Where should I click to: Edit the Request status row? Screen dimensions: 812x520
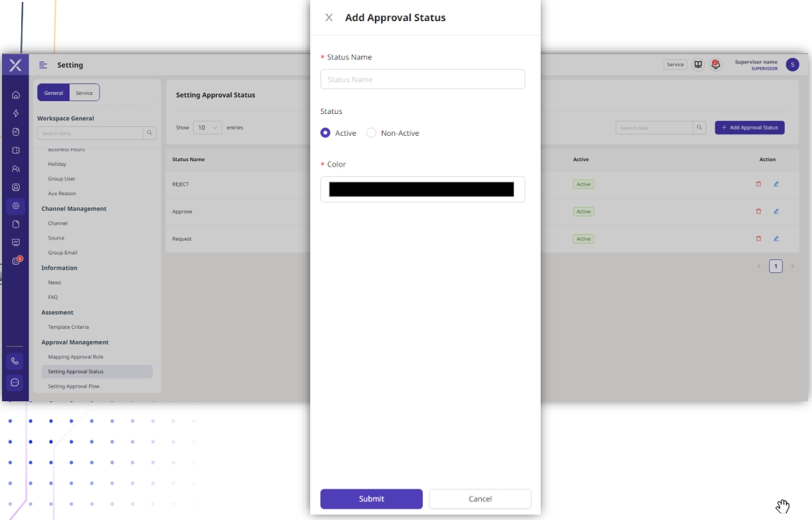point(776,239)
